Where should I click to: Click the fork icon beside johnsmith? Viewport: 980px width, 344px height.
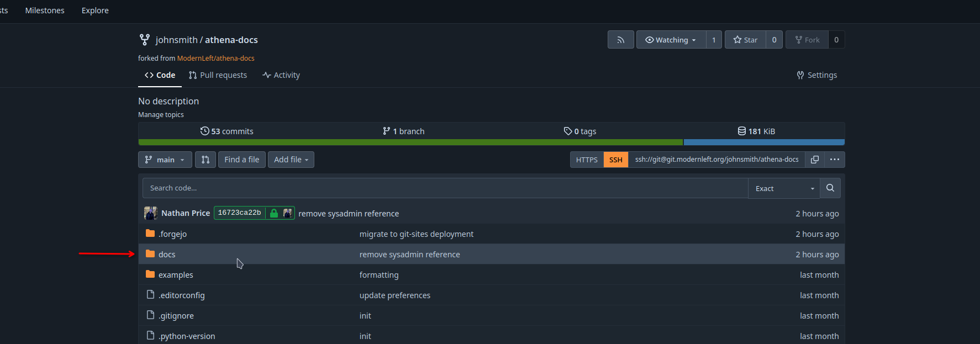click(x=145, y=40)
